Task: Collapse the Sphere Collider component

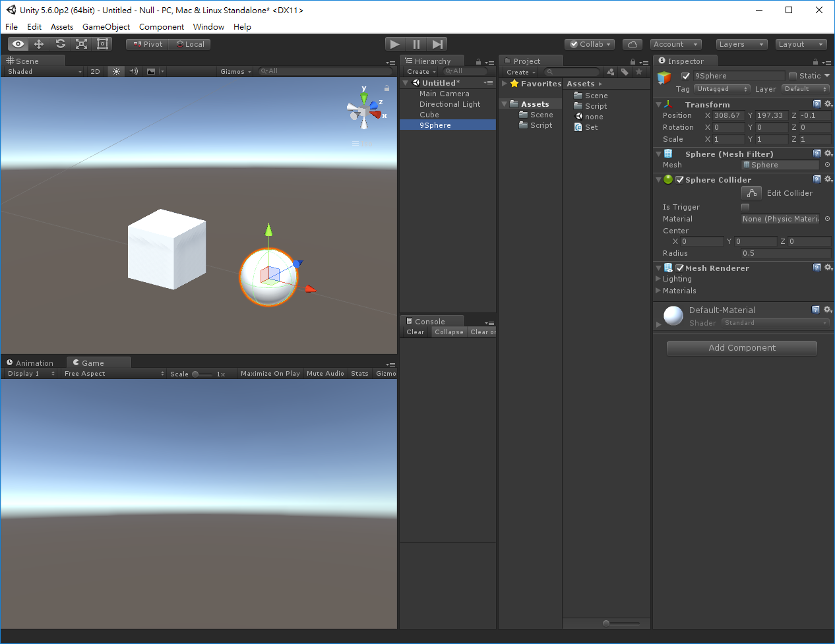Action: point(658,179)
